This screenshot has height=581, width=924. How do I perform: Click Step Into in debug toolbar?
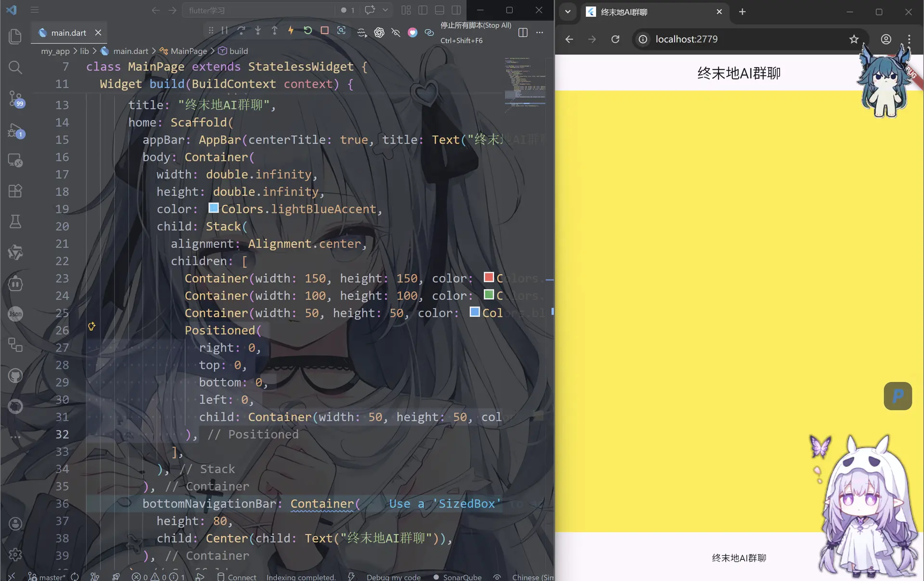click(258, 30)
